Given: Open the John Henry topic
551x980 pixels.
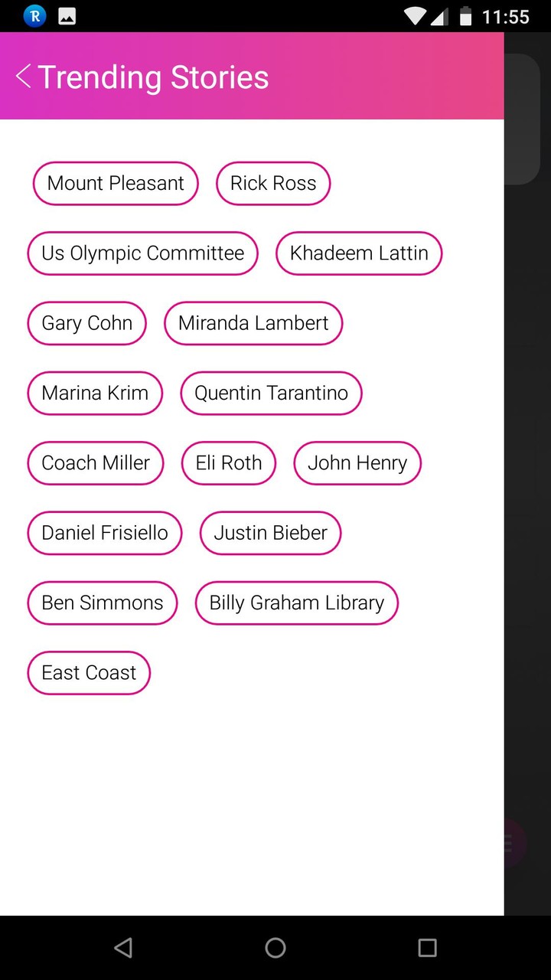Looking at the screenshot, I should tap(357, 463).
